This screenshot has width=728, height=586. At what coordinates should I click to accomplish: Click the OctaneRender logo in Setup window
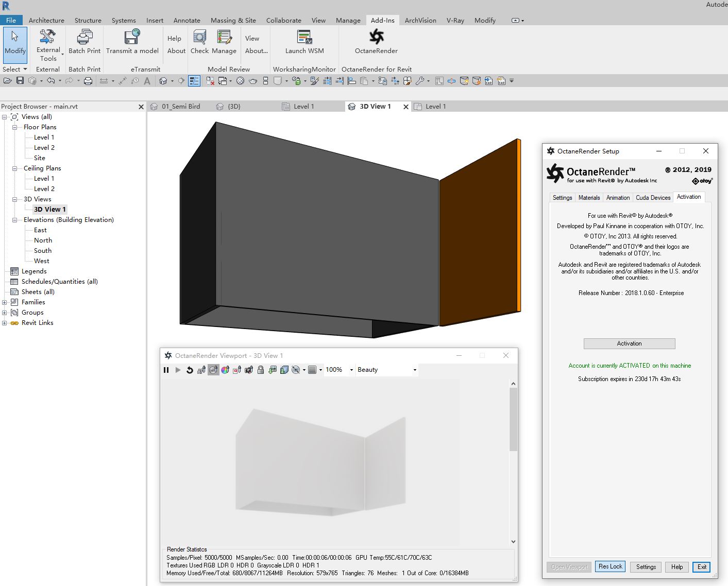click(555, 173)
